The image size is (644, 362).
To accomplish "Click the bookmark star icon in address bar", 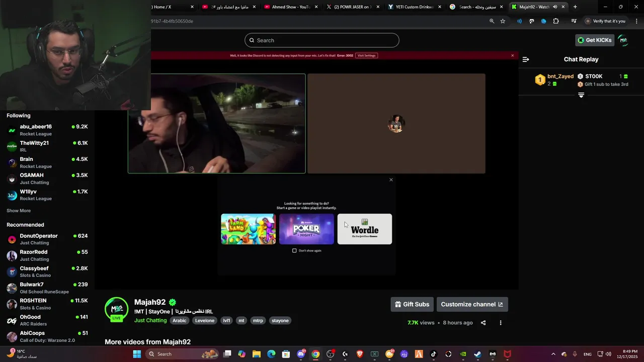I will 503,21.
